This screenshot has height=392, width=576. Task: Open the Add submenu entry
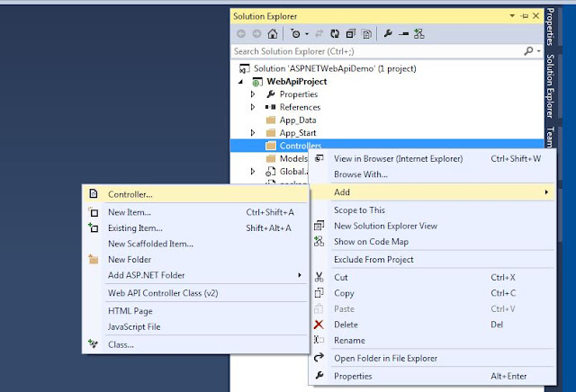click(432, 192)
